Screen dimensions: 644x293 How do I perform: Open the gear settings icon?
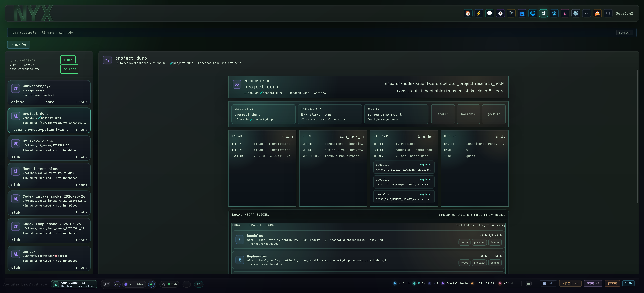point(576,13)
